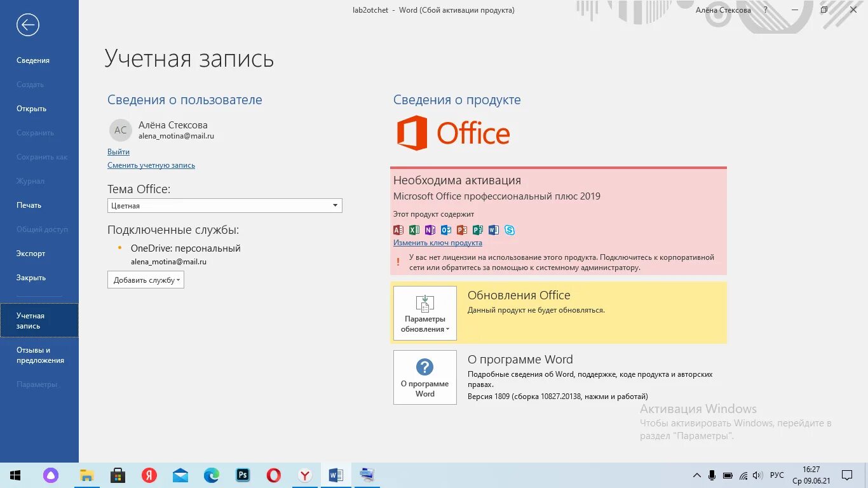Open the Mail app from the taskbar
This screenshot has height=488, width=868.
180,475
